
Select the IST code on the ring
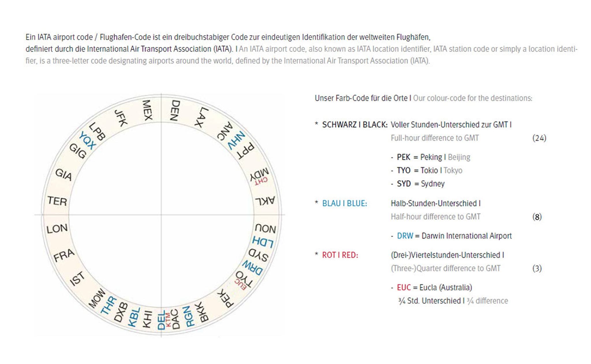point(77,279)
